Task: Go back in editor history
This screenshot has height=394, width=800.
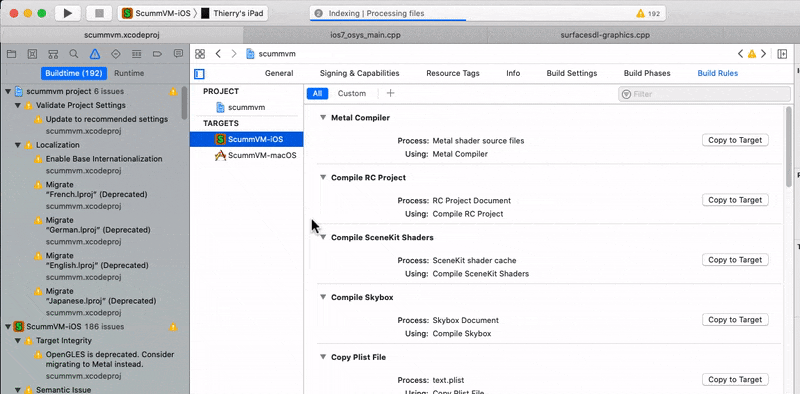Action: click(218, 54)
